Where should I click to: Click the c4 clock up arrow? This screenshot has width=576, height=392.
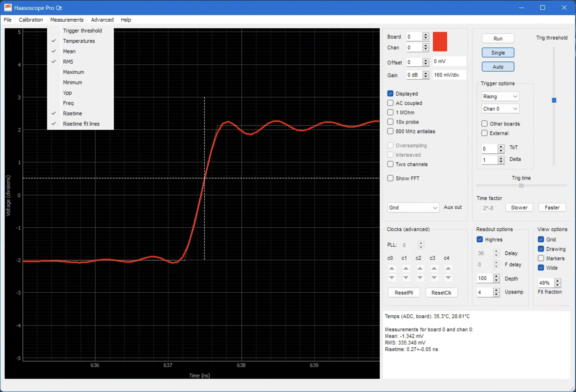point(448,269)
